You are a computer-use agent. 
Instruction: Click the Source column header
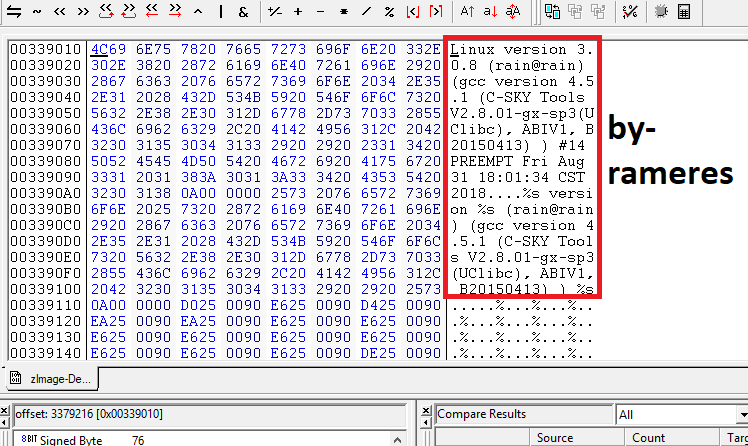577,437
